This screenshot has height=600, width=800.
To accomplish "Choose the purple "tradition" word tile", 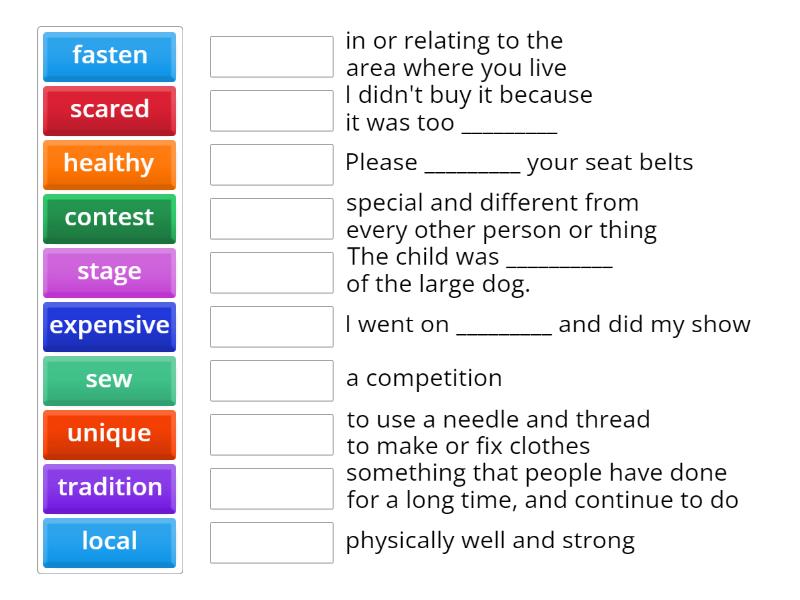I will 109,488.
